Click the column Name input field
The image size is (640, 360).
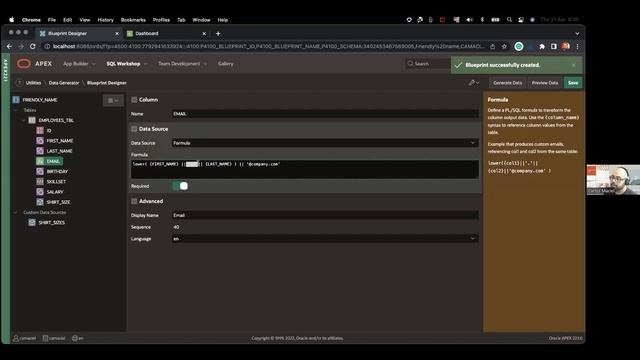pyautogui.click(x=325, y=114)
